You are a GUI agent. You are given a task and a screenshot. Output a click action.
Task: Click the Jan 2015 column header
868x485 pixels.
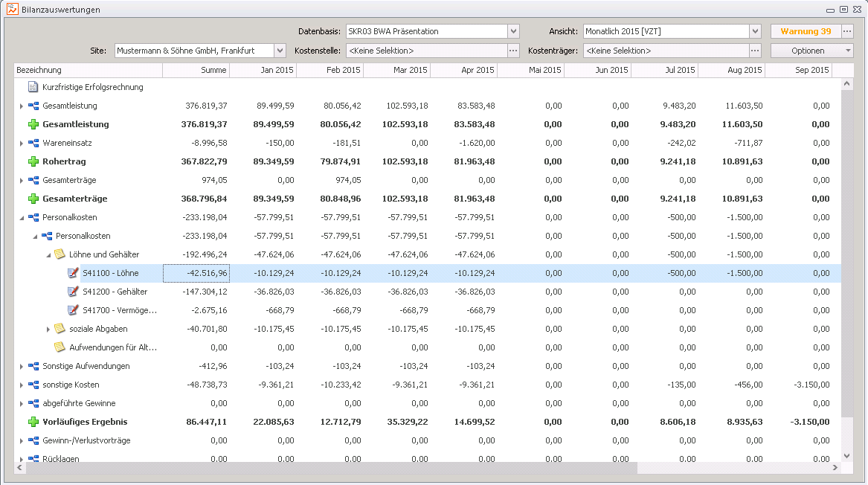click(263, 70)
